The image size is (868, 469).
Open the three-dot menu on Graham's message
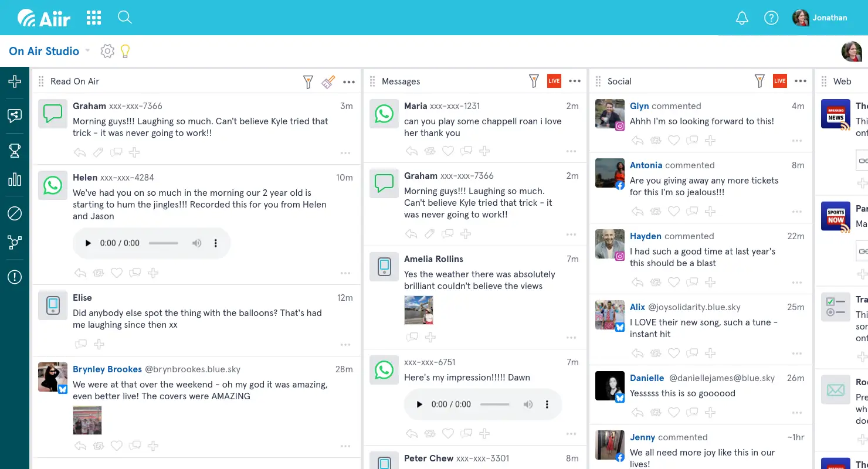(x=571, y=233)
